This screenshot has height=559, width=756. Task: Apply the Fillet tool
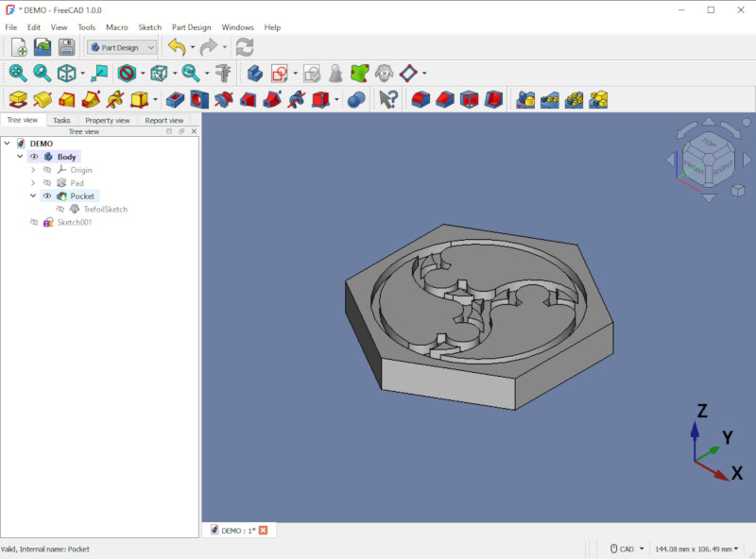pyautogui.click(x=421, y=100)
